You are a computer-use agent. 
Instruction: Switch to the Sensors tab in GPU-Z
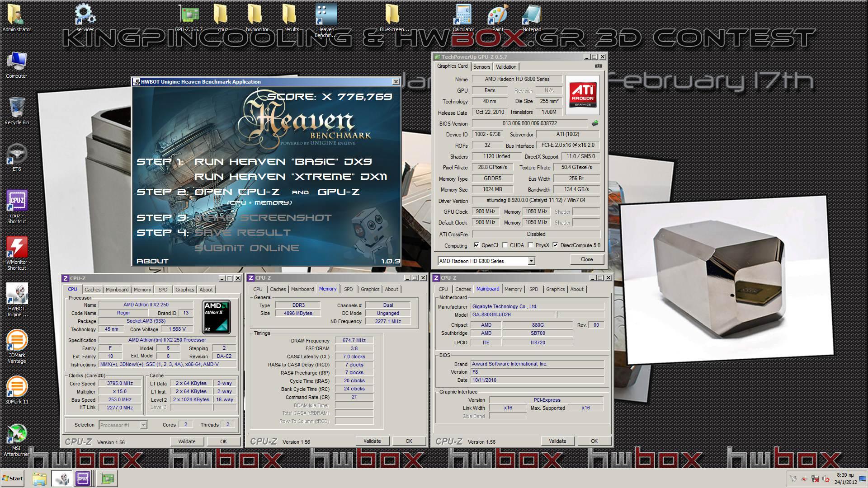coord(481,66)
